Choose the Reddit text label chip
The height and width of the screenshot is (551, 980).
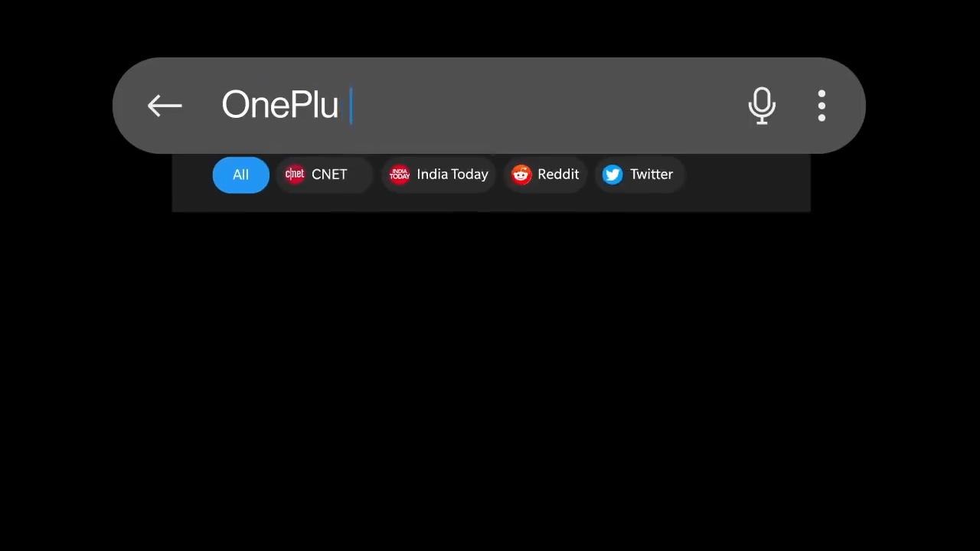pos(558,174)
